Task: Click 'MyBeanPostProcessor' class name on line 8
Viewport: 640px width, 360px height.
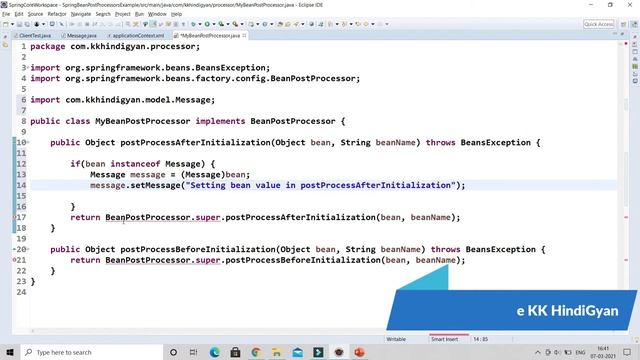Action: pos(142,121)
